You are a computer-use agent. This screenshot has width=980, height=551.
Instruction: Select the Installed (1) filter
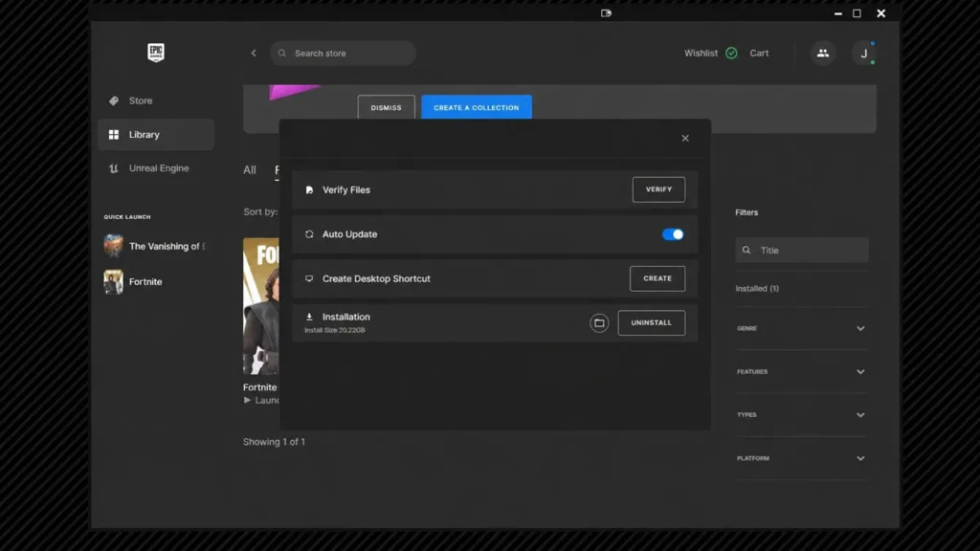pyautogui.click(x=757, y=289)
